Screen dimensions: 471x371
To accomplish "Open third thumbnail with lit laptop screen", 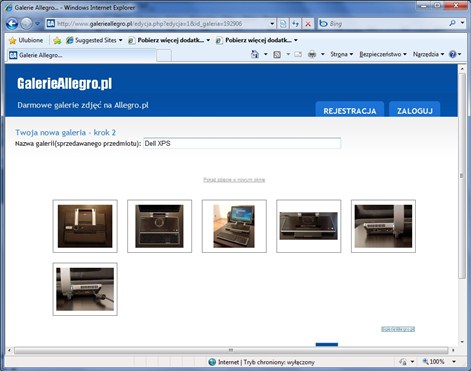I will (234, 226).
